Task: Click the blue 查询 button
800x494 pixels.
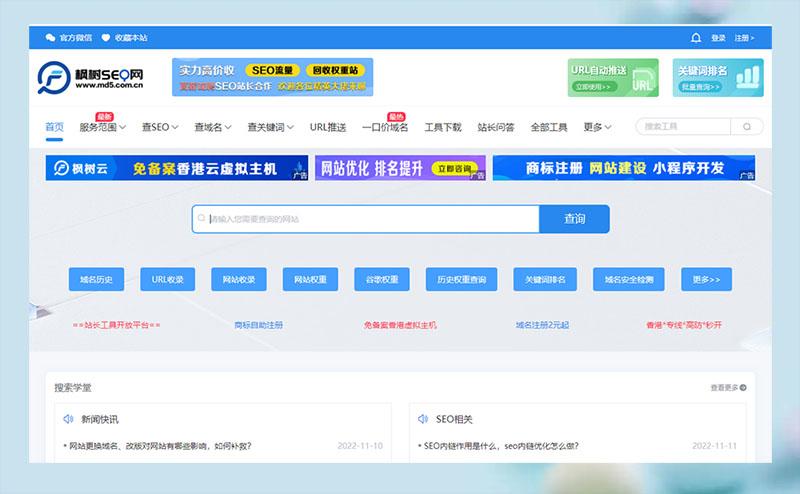Action: click(x=574, y=219)
